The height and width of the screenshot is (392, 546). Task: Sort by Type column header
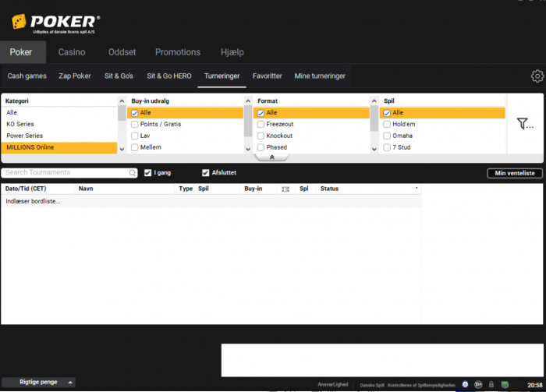tap(186, 189)
